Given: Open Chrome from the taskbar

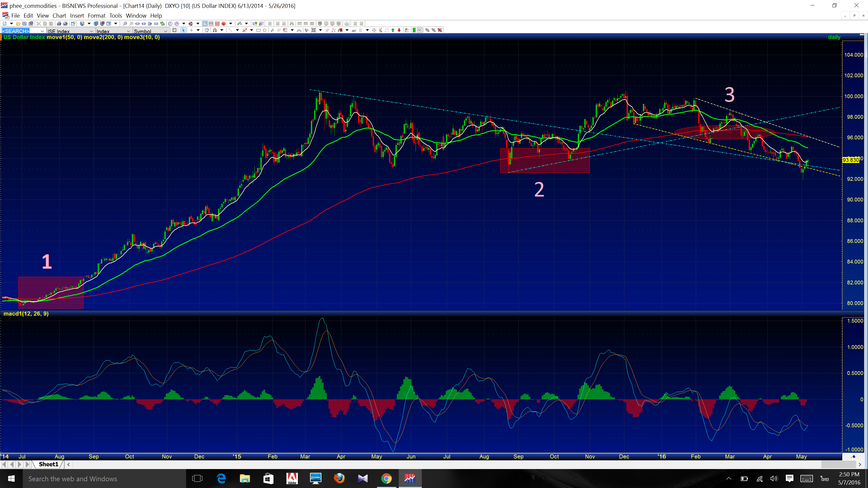Looking at the screenshot, I should click(386, 479).
